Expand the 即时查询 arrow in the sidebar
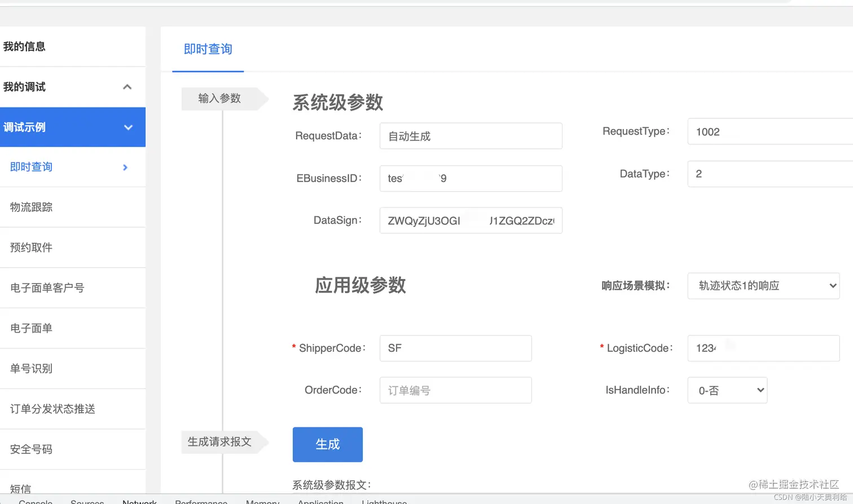The height and width of the screenshot is (504, 853). tap(125, 167)
